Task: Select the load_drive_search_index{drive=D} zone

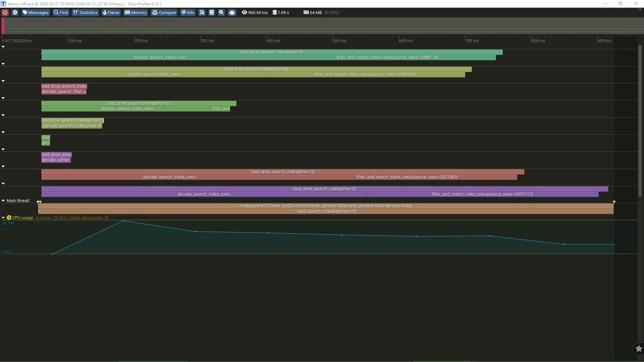Action: pyautogui.click(x=272, y=52)
